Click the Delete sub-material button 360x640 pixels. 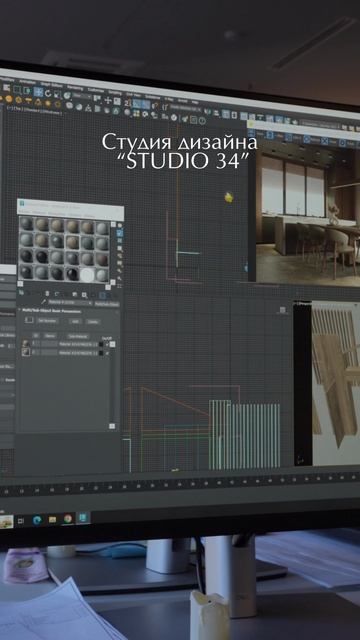coord(93,322)
